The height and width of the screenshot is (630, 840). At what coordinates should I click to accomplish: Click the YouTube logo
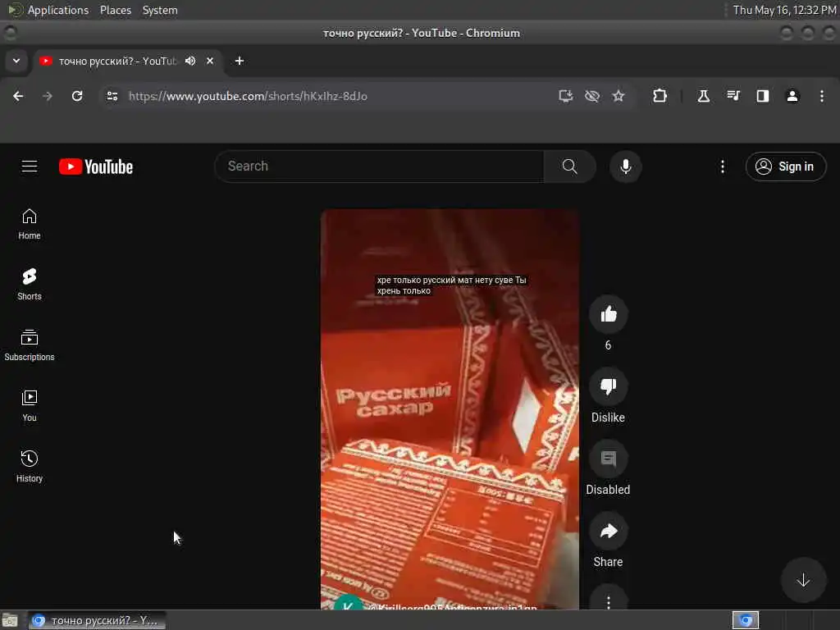coord(96,167)
